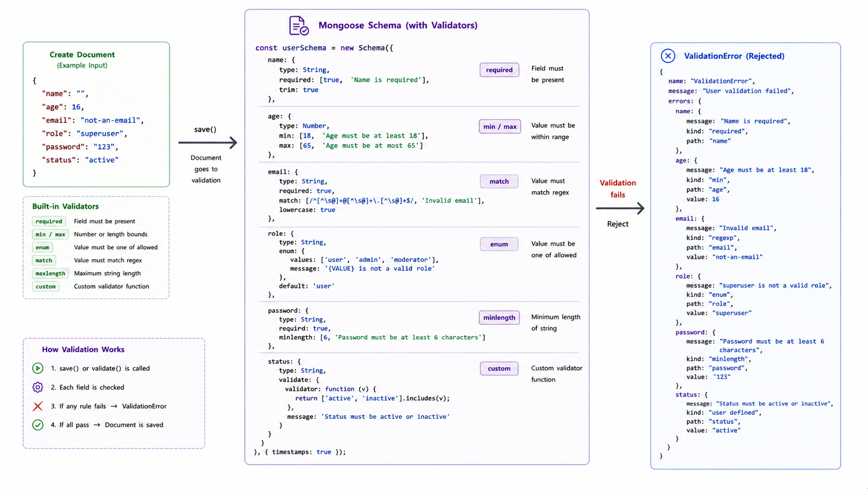Click the green enum tag in Built-in Validators
Viewport: 868px width, 489px height.
pos(43,247)
